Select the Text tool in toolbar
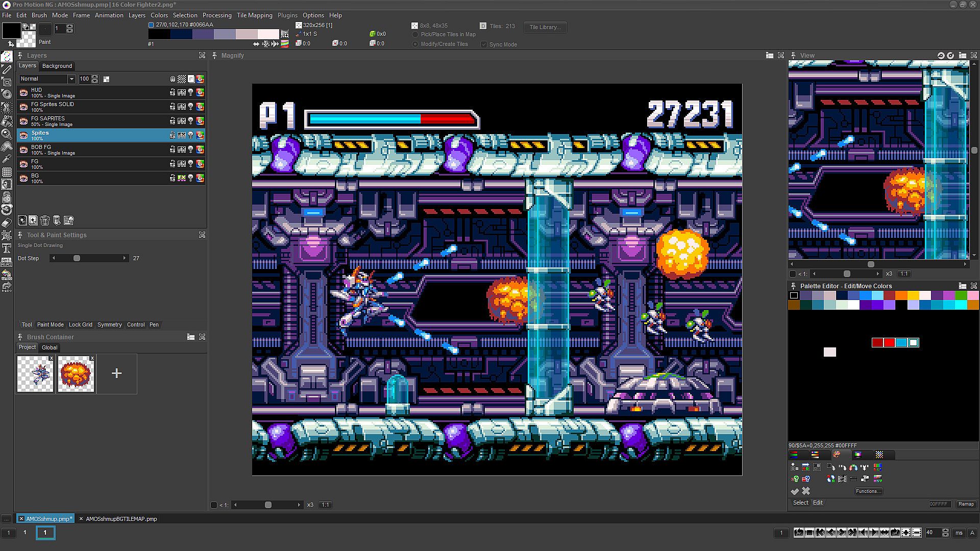The height and width of the screenshot is (551, 980). (7, 248)
